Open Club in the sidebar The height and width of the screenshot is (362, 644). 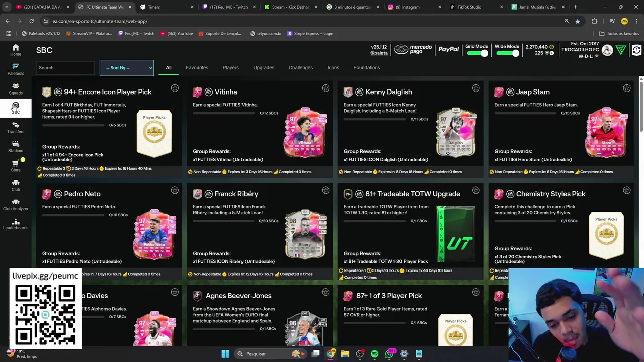pyautogui.click(x=16, y=186)
